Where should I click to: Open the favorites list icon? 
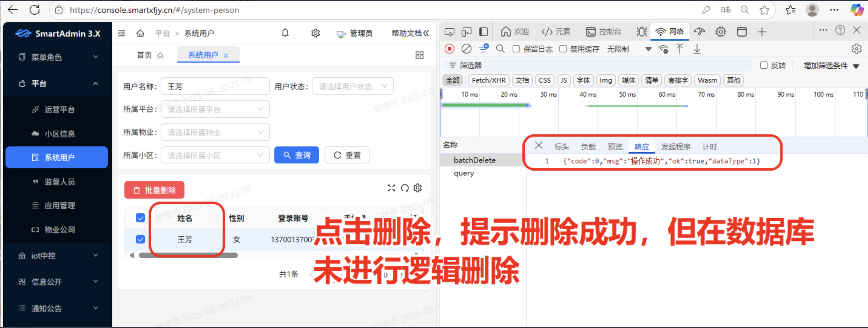point(791,10)
